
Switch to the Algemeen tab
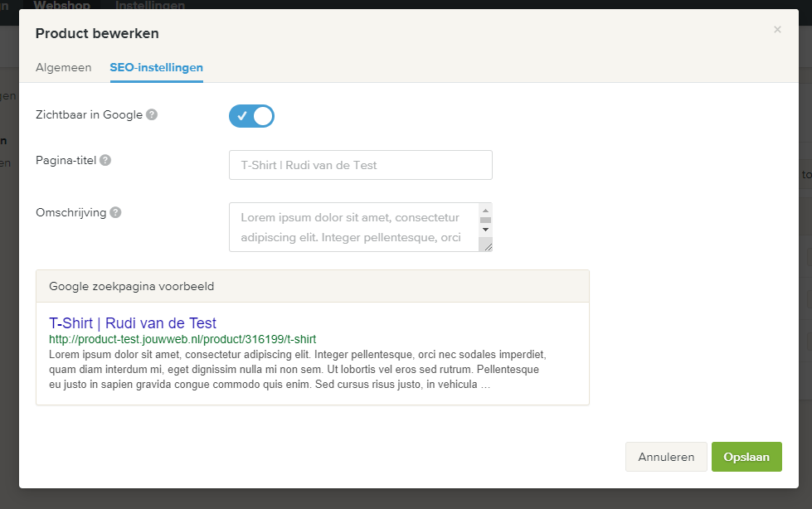tap(63, 67)
